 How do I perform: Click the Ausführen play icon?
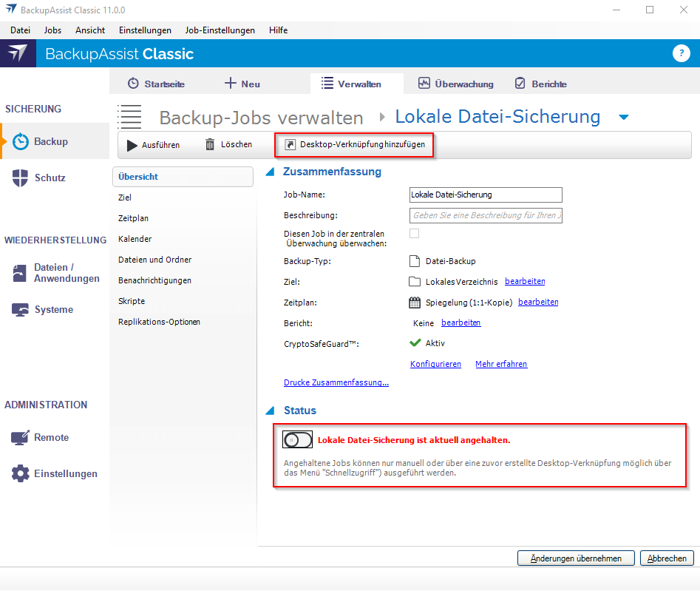[x=132, y=145]
